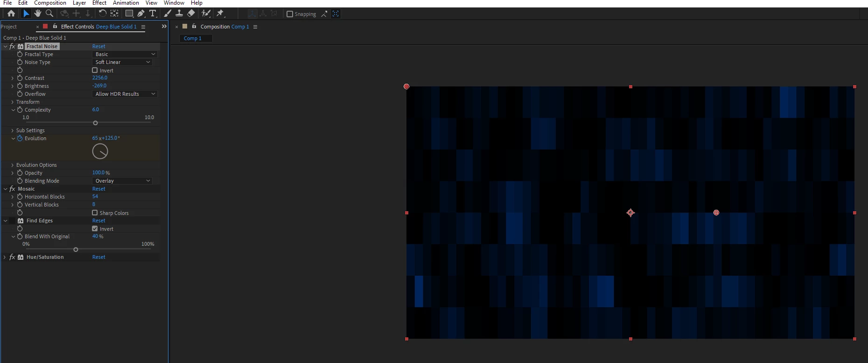Click the Contrast value 2256.0
Viewport: 868px width, 363px height.
pyautogui.click(x=100, y=78)
